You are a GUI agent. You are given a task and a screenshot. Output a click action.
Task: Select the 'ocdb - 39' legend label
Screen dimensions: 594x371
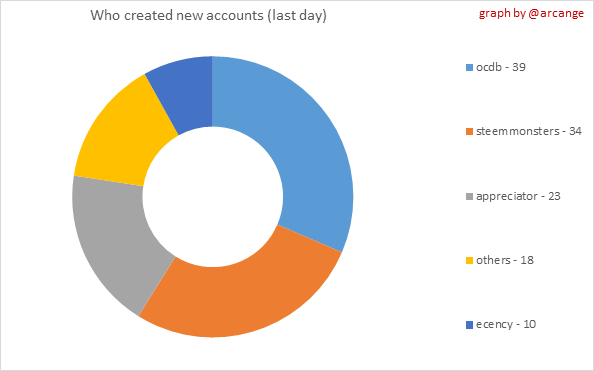[501, 67]
